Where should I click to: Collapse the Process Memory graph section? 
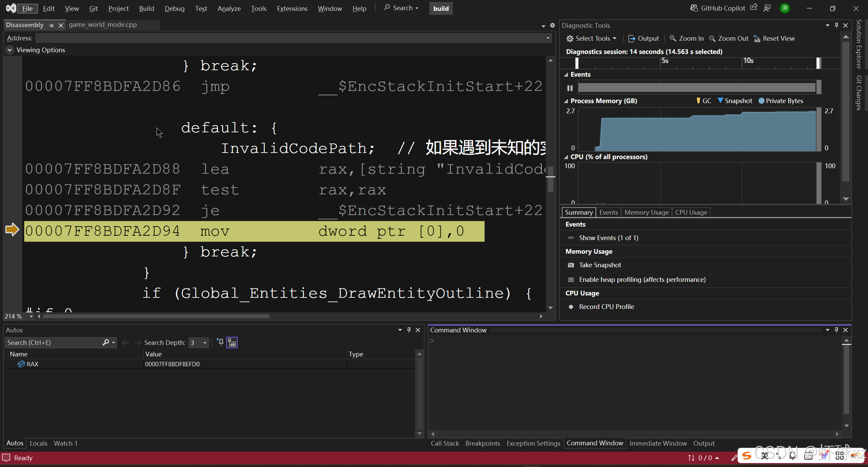(x=566, y=101)
